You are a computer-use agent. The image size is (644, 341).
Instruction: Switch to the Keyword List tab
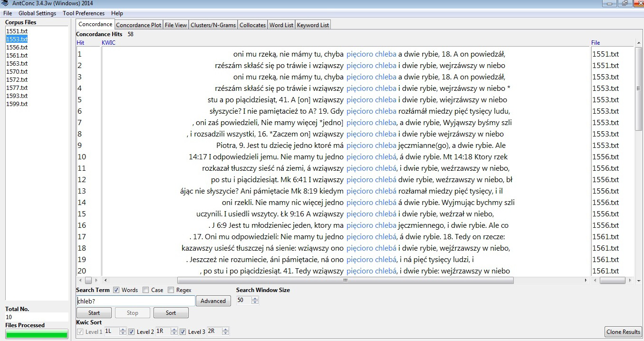coord(313,25)
